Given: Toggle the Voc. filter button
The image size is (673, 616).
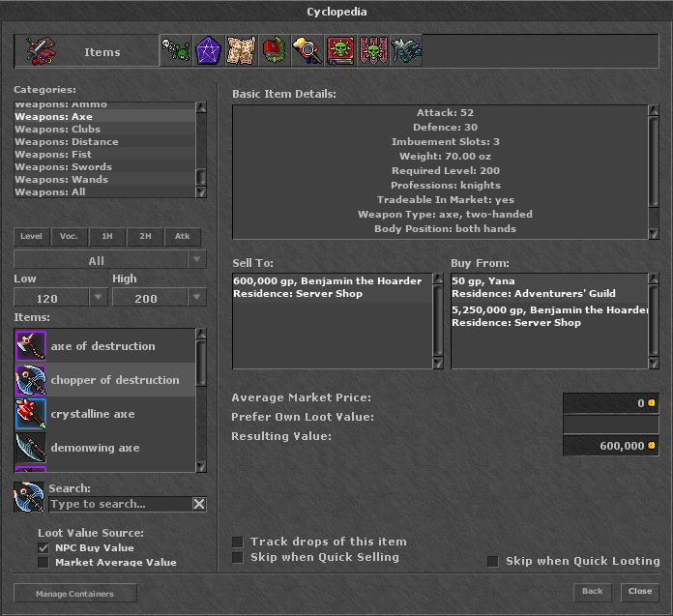Looking at the screenshot, I should point(69,236).
